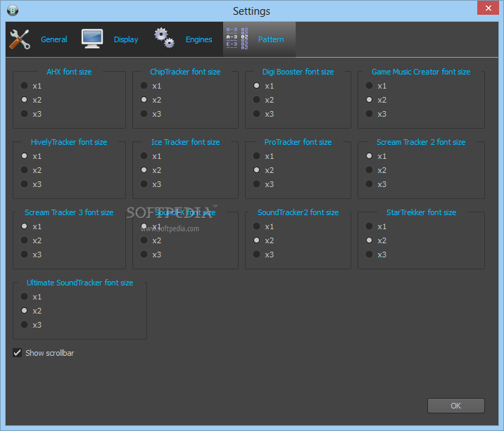The image size is (504, 431).
Task: Select x1 for HivelyTracker font size
Action: [24, 156]
